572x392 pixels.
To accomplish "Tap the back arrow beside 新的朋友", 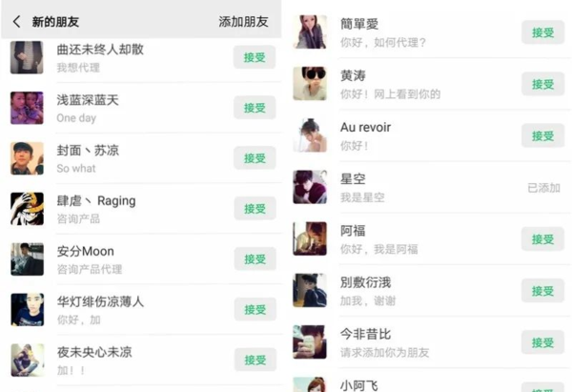I will coord(16,21).
